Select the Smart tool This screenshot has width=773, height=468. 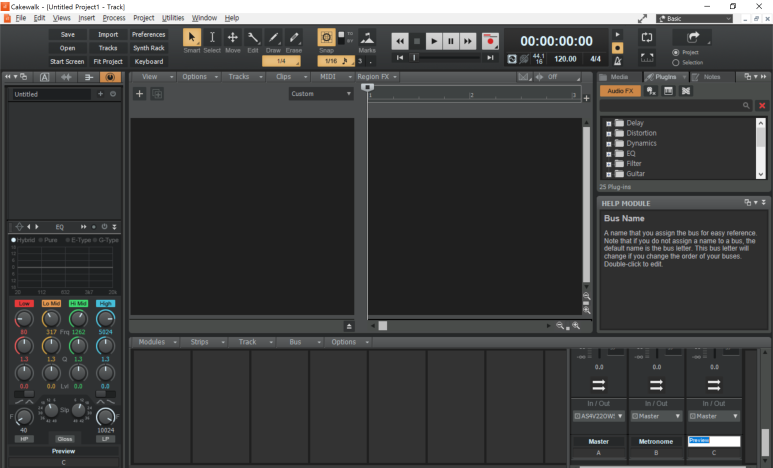point(192,37)
